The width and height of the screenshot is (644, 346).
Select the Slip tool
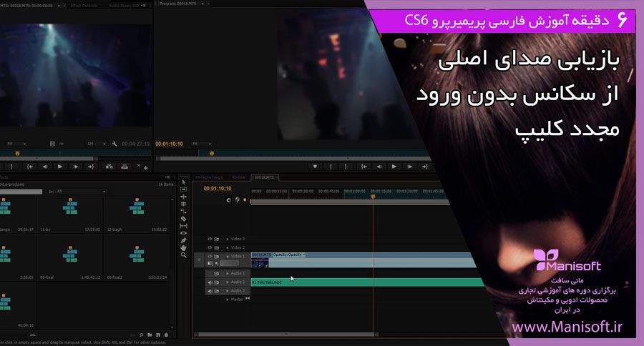pyautogui.click(x=184, y=226)
